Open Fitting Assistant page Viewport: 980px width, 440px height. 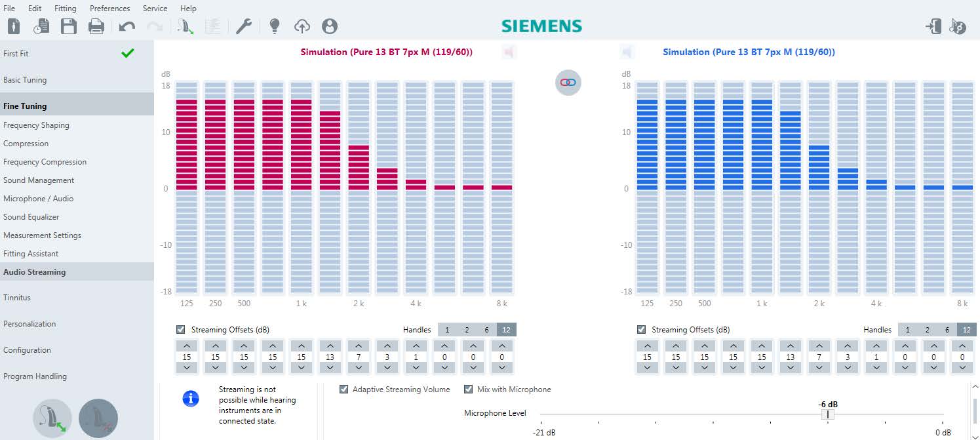(x=77, y=254)
